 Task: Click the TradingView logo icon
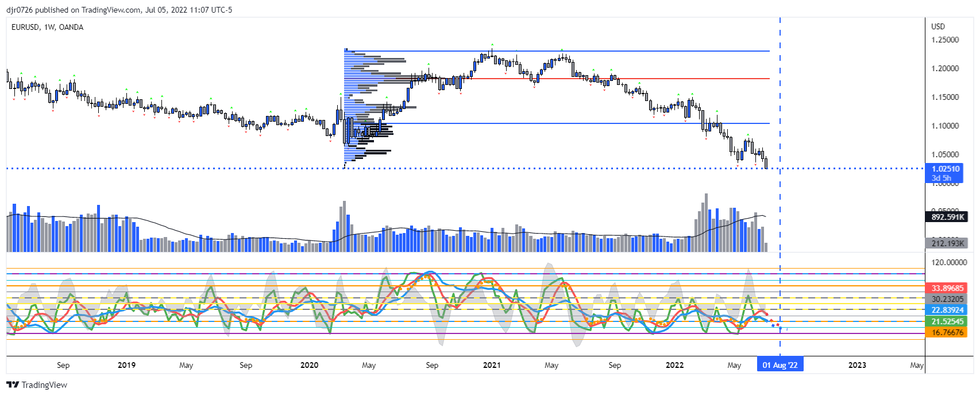click(13, 385)
